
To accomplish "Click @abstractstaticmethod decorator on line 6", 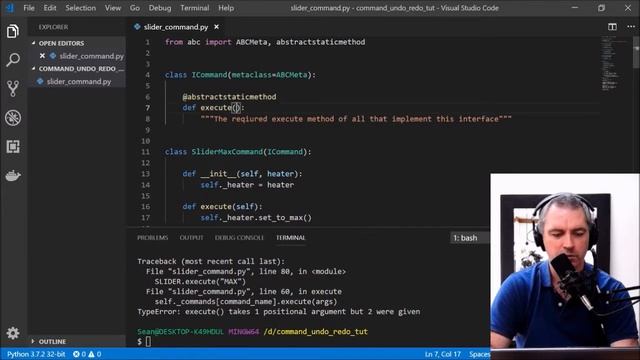I will (229, 97).
